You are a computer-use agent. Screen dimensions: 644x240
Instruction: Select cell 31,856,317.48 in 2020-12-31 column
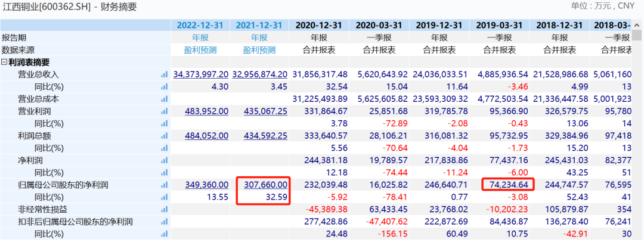pos(320,74)
